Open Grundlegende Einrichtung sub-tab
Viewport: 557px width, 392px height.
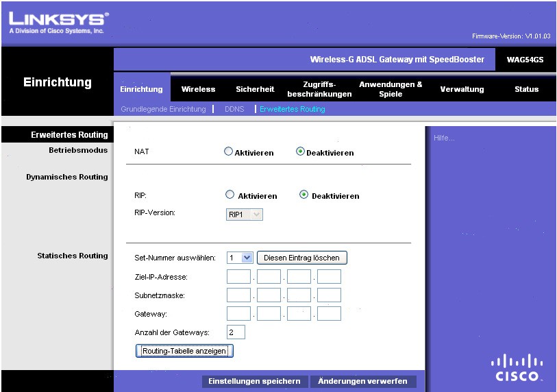tap(163, 109)
